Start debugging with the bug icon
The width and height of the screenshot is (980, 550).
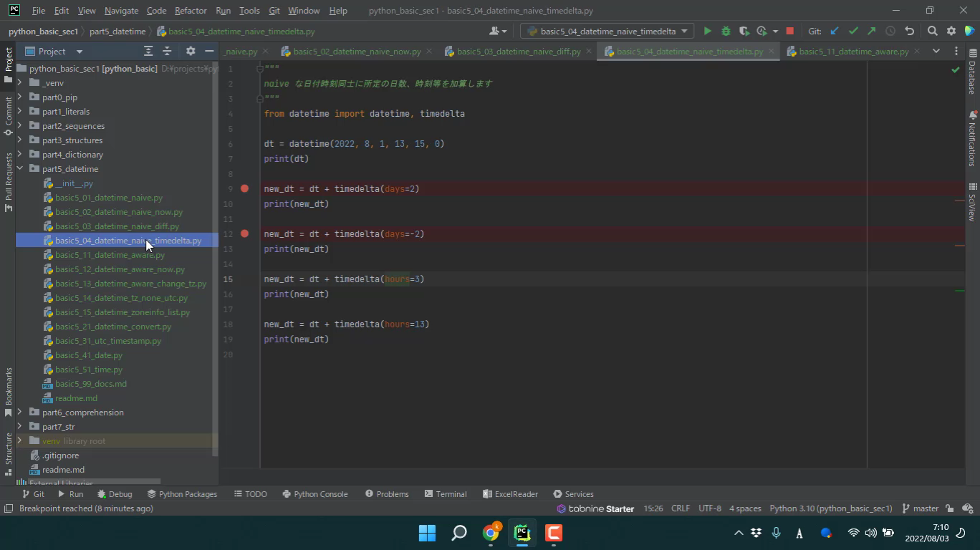[726, 32]
